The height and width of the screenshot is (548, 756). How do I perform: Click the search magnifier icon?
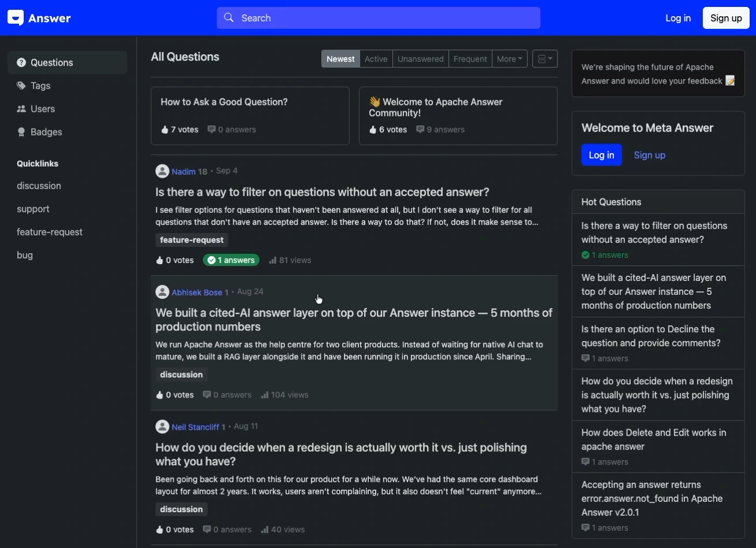point(229,18)
